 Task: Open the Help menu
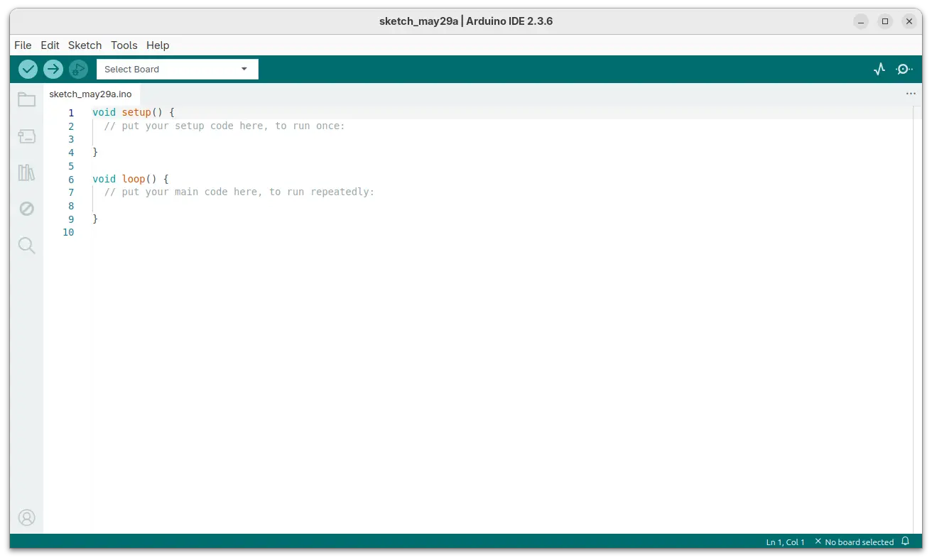pos(158,45)
